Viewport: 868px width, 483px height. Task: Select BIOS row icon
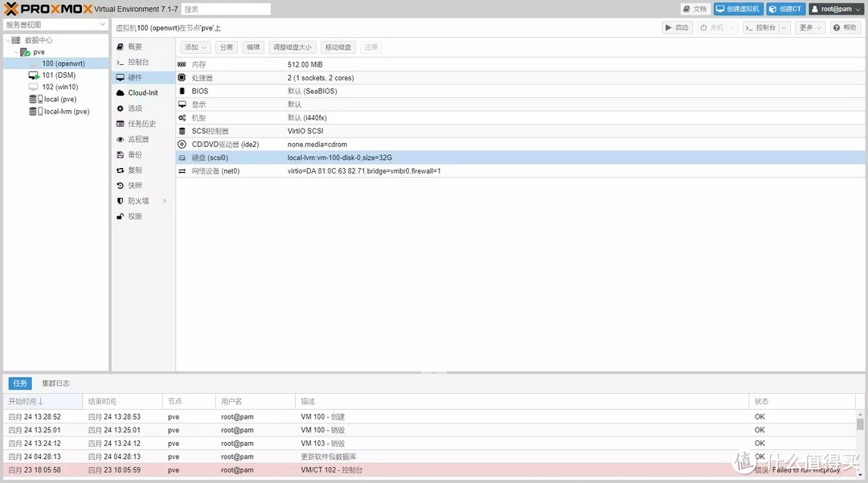[x=182, y=92]
